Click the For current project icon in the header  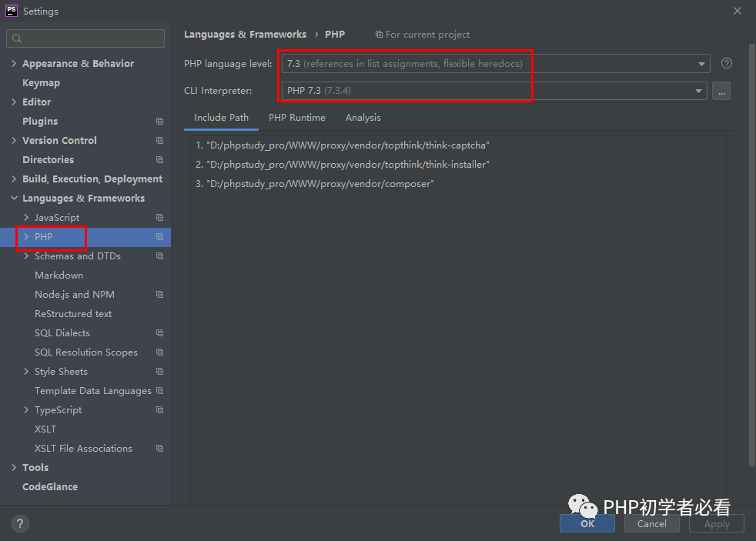click(379, 35)
